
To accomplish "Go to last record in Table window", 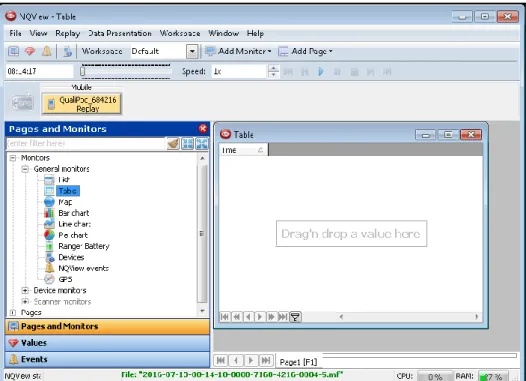I will coord(283,317).
